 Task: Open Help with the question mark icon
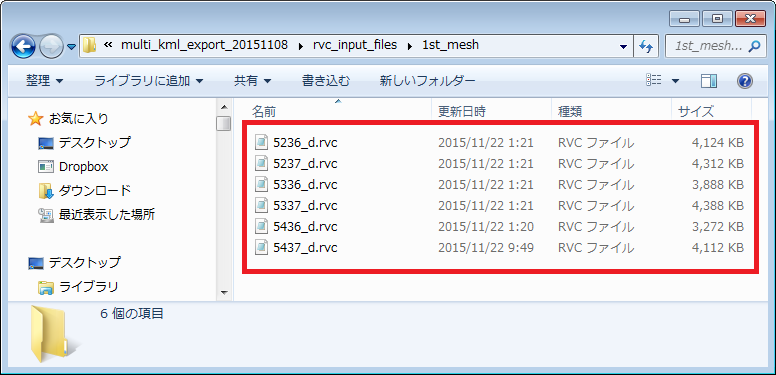744,81
